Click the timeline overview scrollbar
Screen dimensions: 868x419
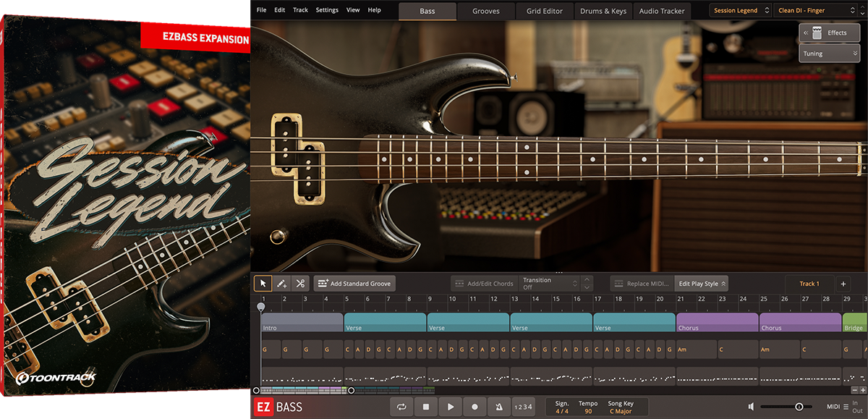point(304,390)
